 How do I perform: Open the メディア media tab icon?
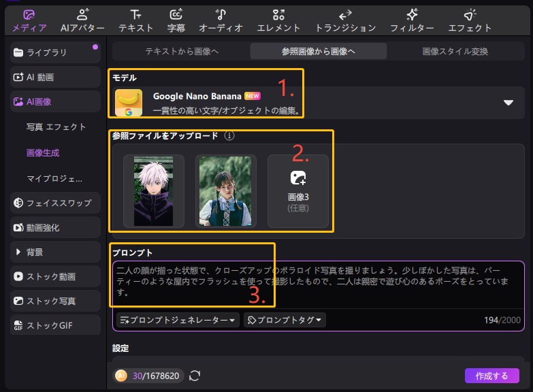coord(29,14)
